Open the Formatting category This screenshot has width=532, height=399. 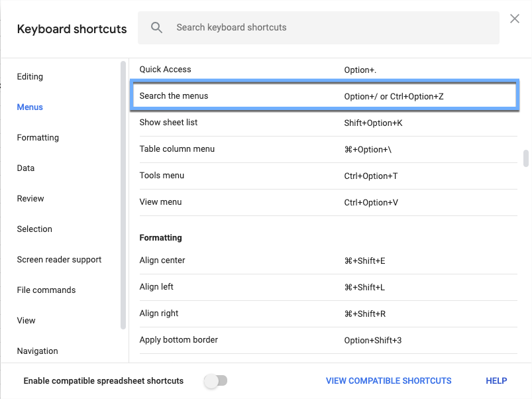pyautogui.click(x=38, y=138)
